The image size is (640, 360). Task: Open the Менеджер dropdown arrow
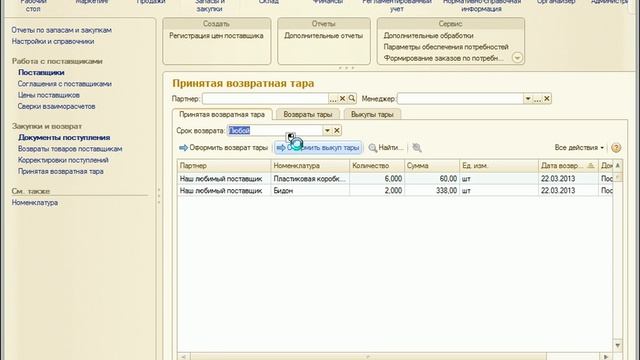528,99
